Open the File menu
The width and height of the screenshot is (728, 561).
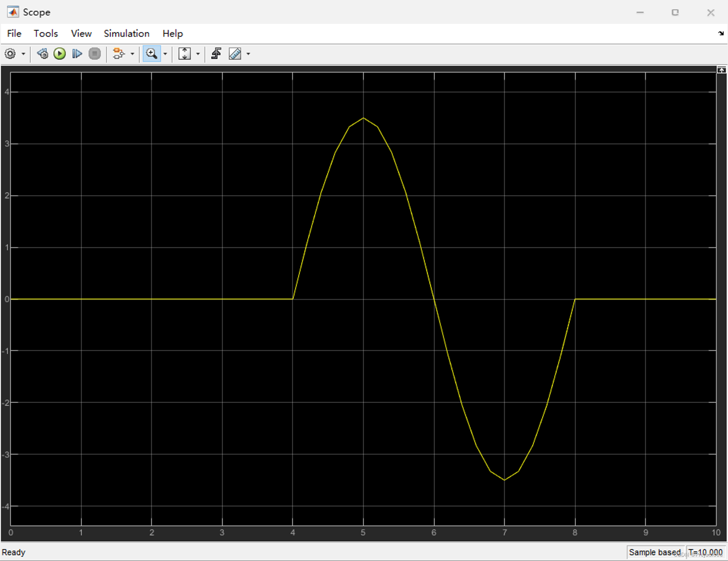pyautogui.click(x=14, y=33)
